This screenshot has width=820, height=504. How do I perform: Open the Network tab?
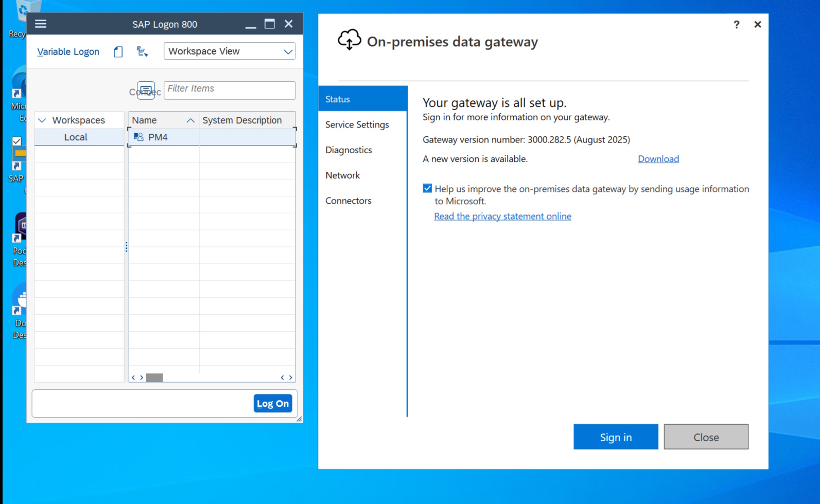pyautogui.click(x=363, y=175)
